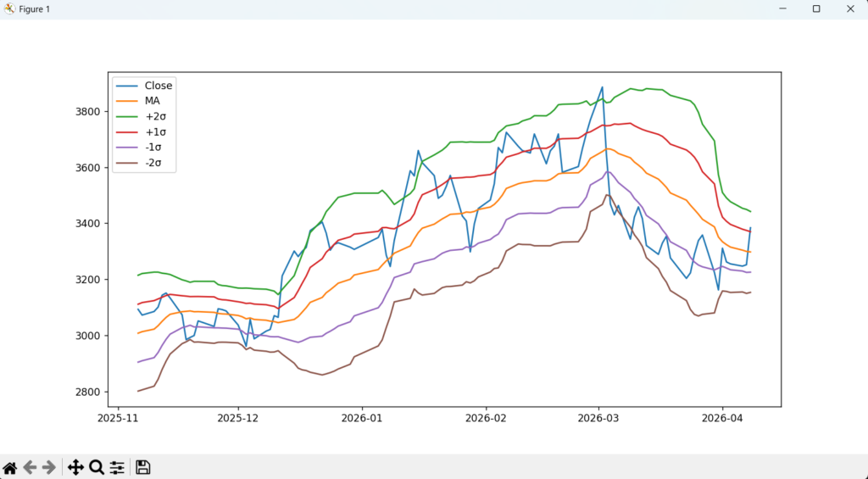Image resolution: width=868 pixels, height=479 pixels.
Task: Click the orange MA swatch in legend
Action: 127,101
